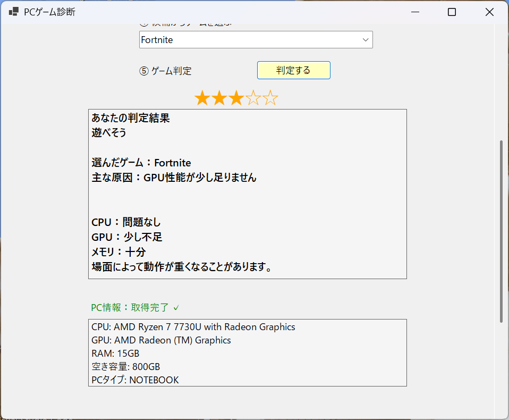This screenshot has height=420, width=509.
Task: Click the 選んだゲーム：Fortnite line
Action: pos(141,162)
